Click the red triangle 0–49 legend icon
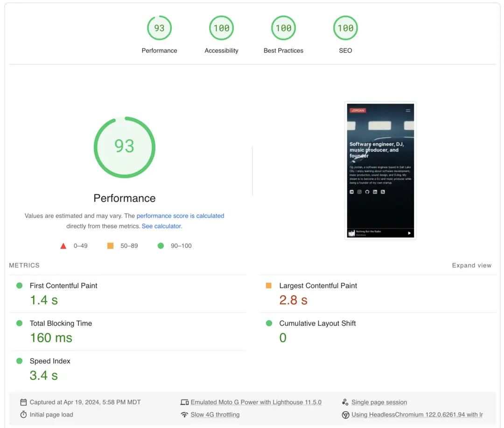The image size is (504, 428). (x=63, y=246)
